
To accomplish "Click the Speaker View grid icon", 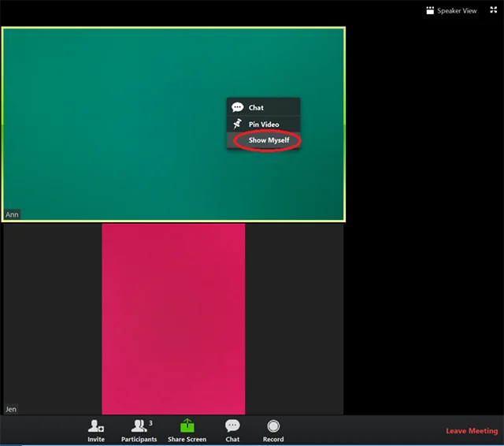I will click(430, 10).
